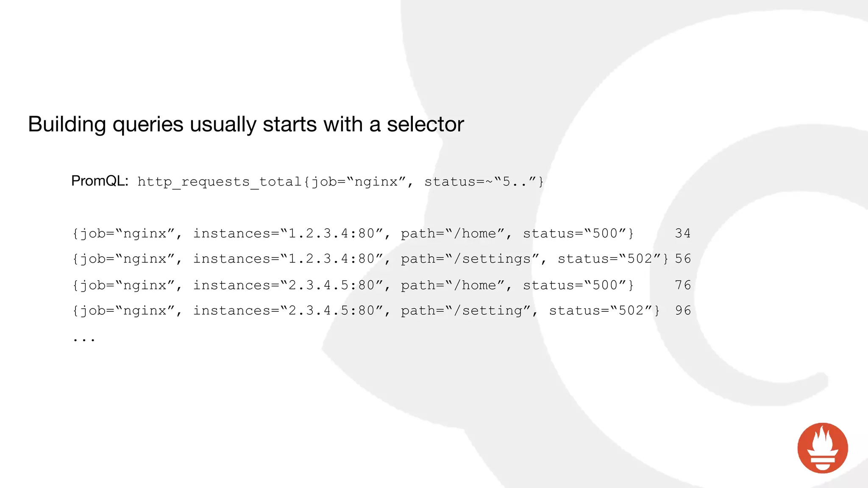The image size is (868, 488).
Task: Click status="500" label in the first row
Action: point(575,233)
